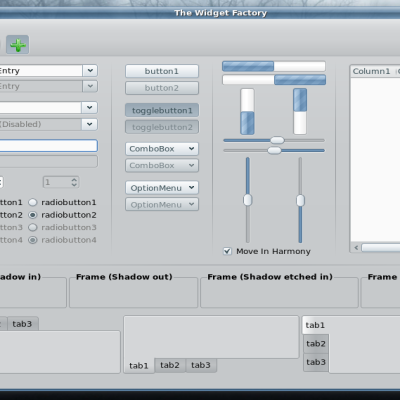Switch to tab2 in left-side-tab notebook
Viewport: 400px width, 400px height.
[316, 344]
